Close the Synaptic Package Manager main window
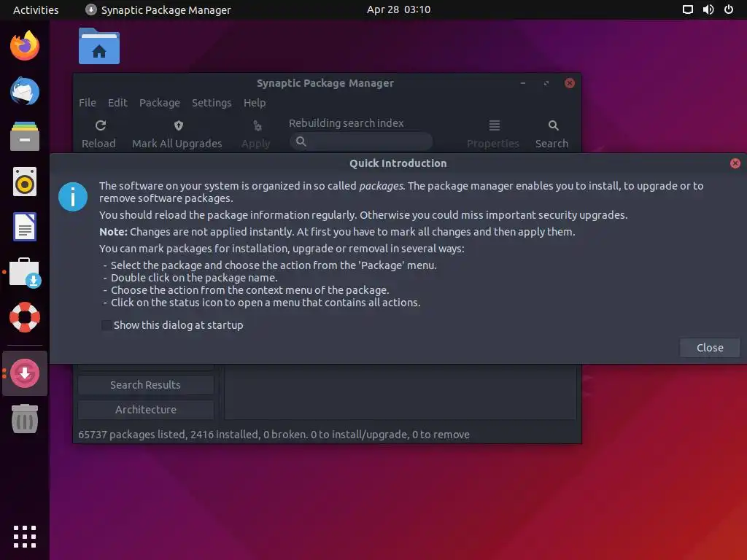 (x=569, y=83)
